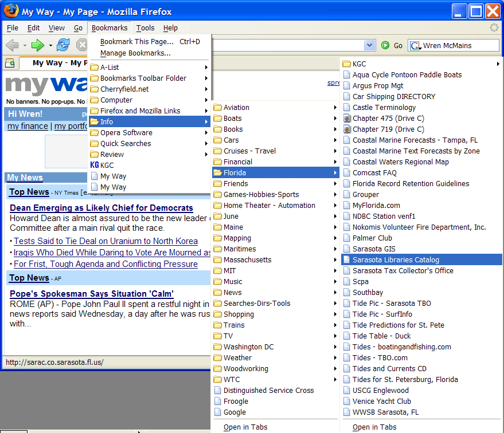Click the KGC folder icon in Florida submenu
The height and width of the screenshot is (433, 504).
(346, 64)
